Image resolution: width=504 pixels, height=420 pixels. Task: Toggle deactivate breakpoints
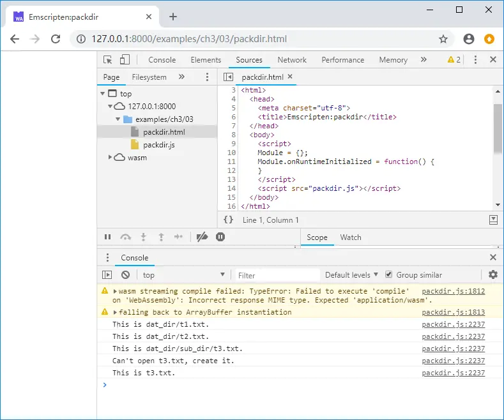[202, 237]
